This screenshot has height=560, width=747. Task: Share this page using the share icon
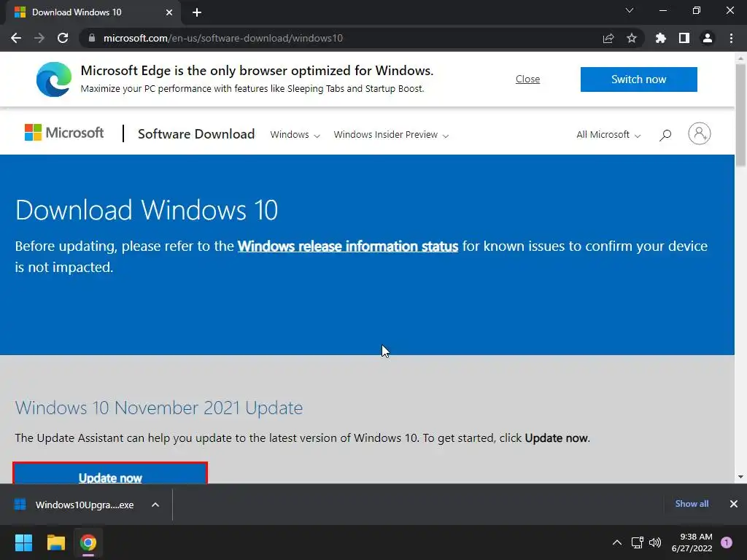point(608,38)
